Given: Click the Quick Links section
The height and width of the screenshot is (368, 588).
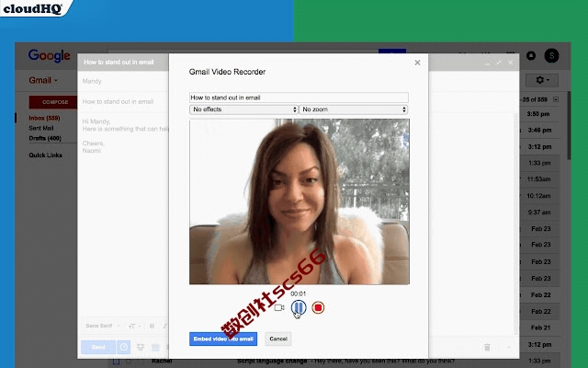Looking at the screenshot, I should click(x=45, y=155).
